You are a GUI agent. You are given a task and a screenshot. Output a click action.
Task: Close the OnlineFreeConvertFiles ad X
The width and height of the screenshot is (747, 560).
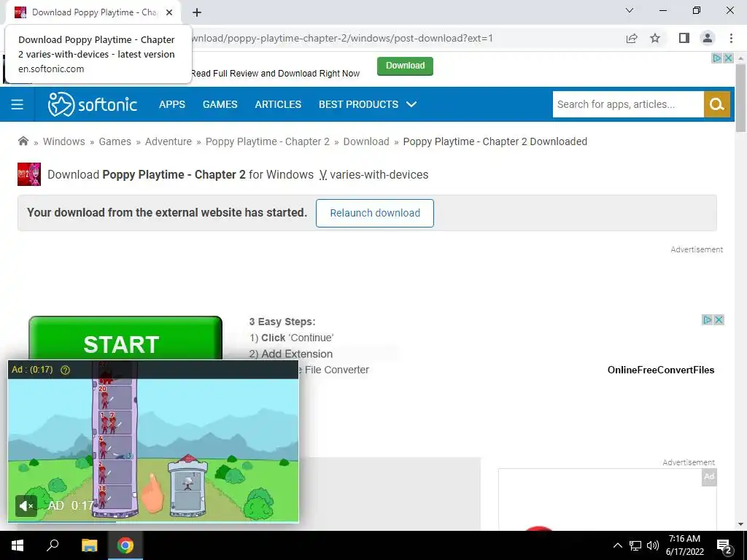[x=719, y=319]
